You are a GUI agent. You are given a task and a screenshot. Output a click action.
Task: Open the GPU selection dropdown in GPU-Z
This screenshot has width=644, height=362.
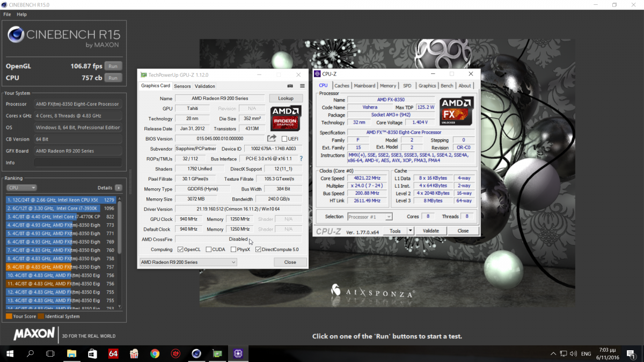click(x=188, y=262)
